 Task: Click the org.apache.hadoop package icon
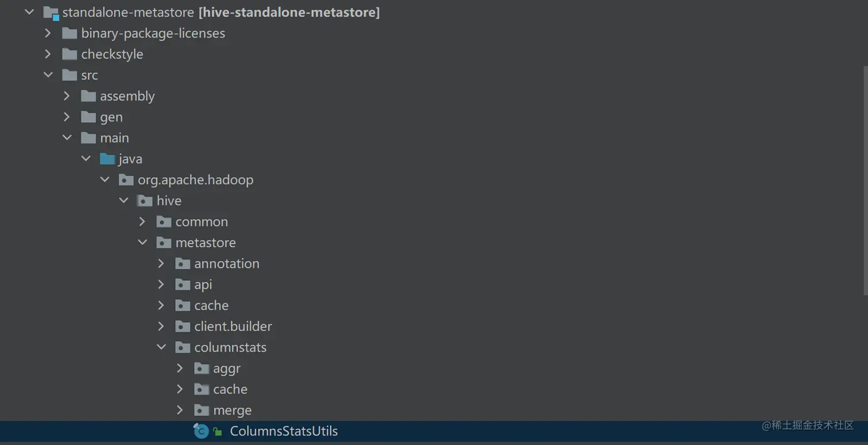point(126,179)
